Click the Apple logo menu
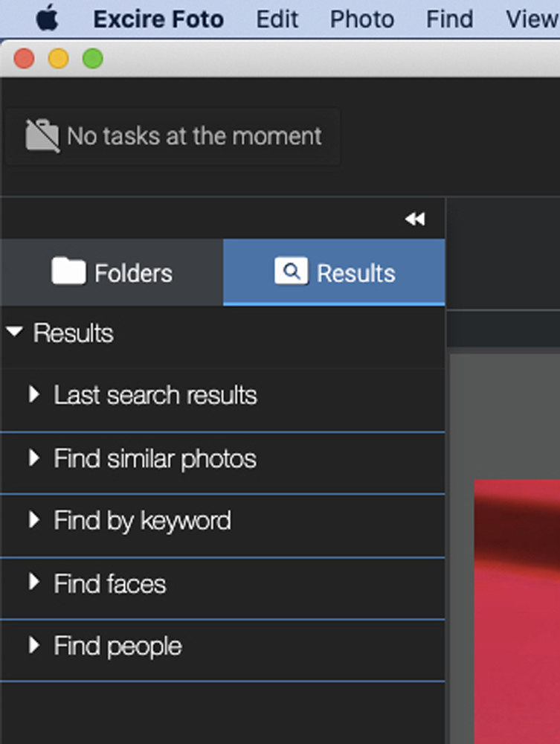The height and width of the screenshot is (744, 560). [x=46, y=18]
